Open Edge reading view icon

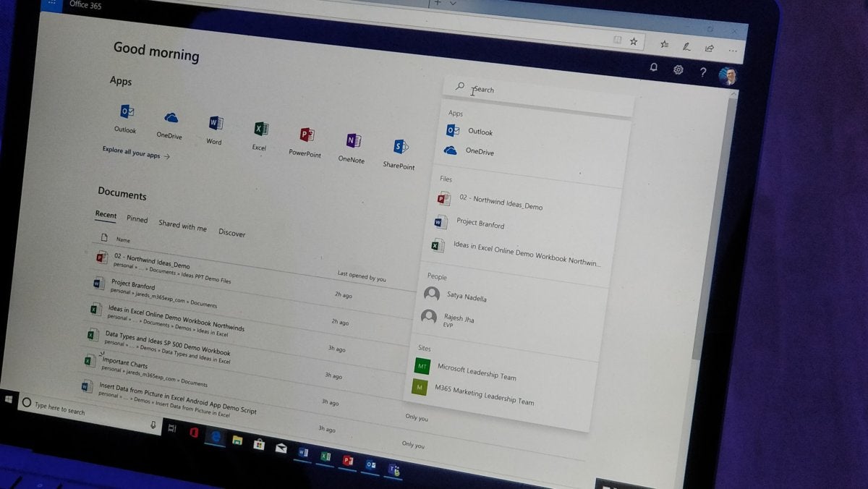pos(617,40)
